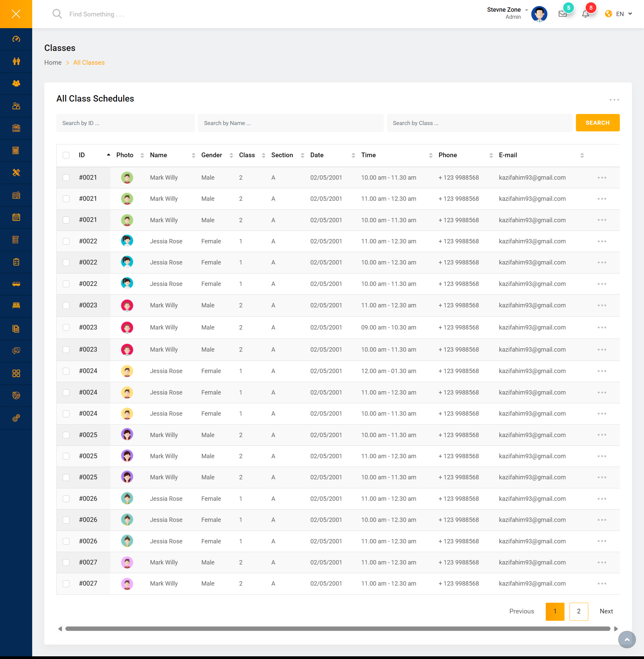Open the Students sidebar icon with two pupils
Viewport: 644px width, 659px height.
click(16, 61)
